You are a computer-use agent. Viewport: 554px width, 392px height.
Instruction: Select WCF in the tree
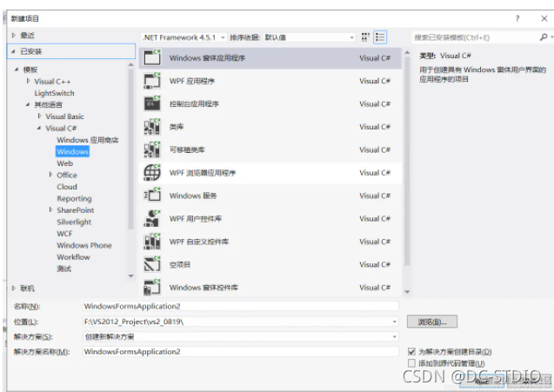coord(64,234)
